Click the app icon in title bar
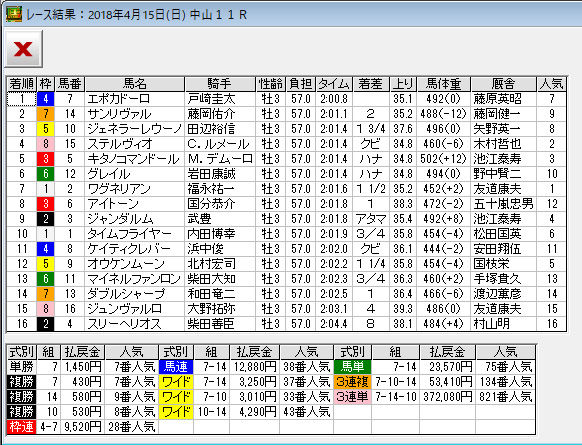Screen dimensions: 582x445 pyautogui.click(x=13, y=14)
